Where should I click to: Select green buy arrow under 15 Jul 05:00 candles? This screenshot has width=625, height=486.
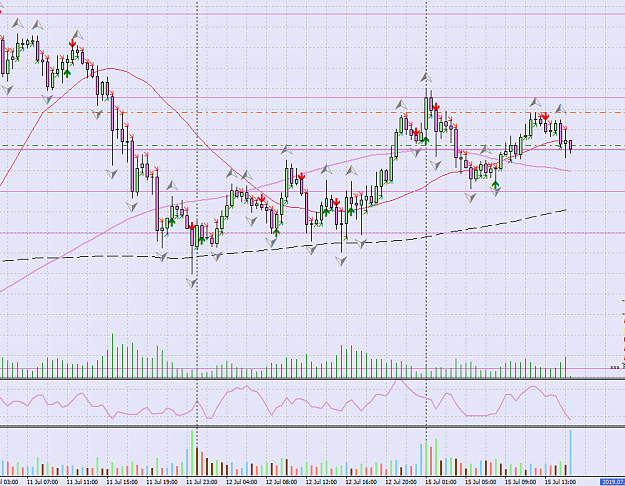pyautogui.click(x=495, y=185)
